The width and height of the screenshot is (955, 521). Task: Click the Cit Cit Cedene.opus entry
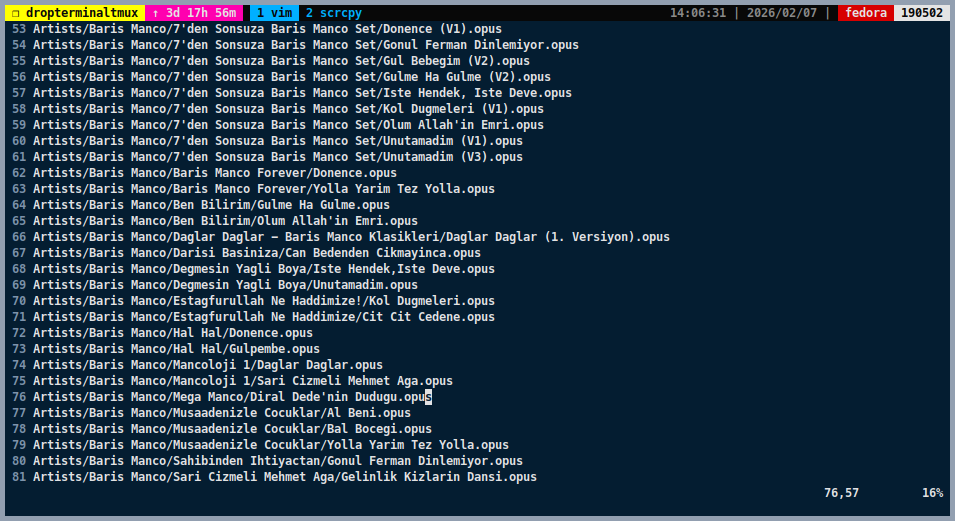[264, 317]
